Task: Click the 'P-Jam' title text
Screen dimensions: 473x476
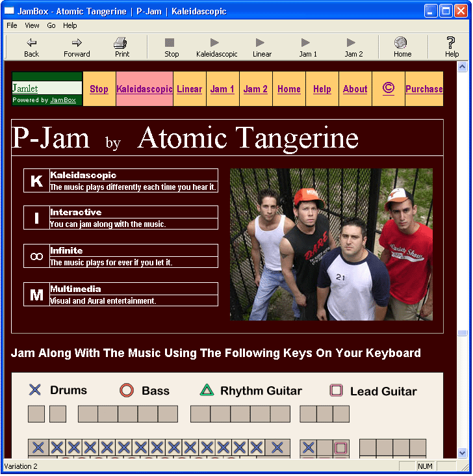Action: click(x=51, y=138)
